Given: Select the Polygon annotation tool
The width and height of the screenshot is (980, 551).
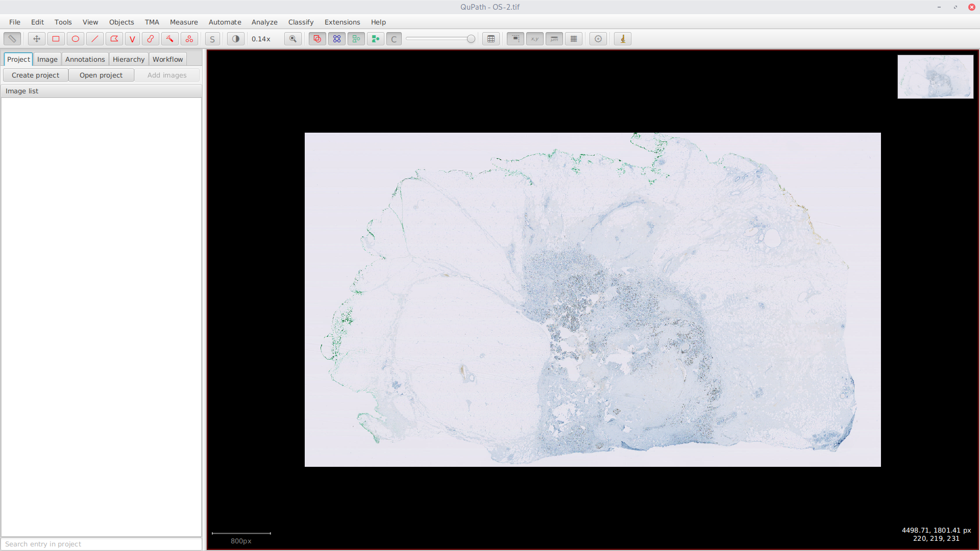Looking at the screenshot, I should [x=114, y=39].
